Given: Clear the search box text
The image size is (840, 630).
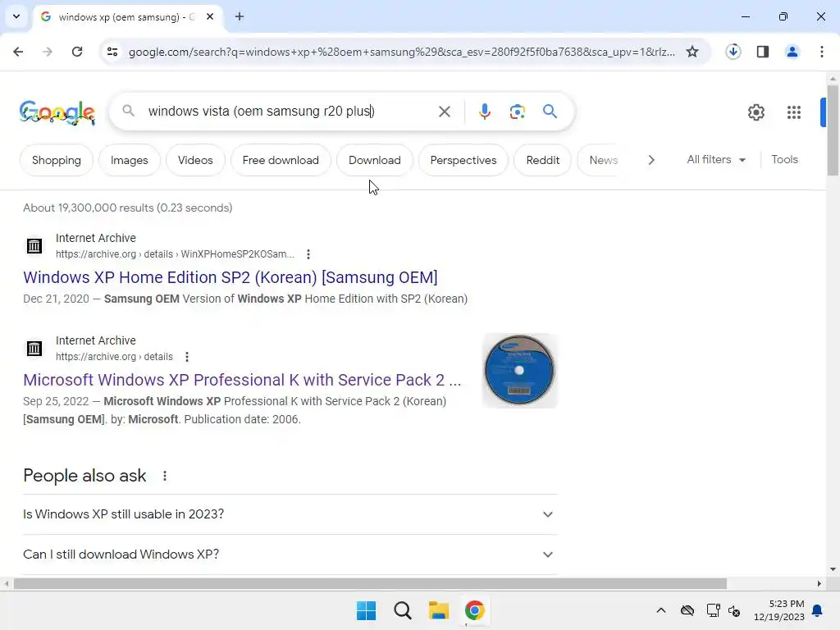Looking at the screenshot, I should [x=444, y=112].
